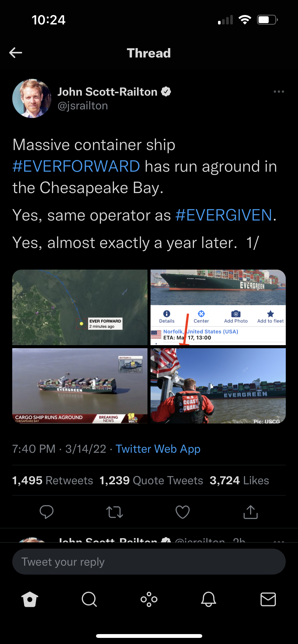298x644 pixels.
Task: Tap the retweet arrows icon
Action: click(115, 512)
